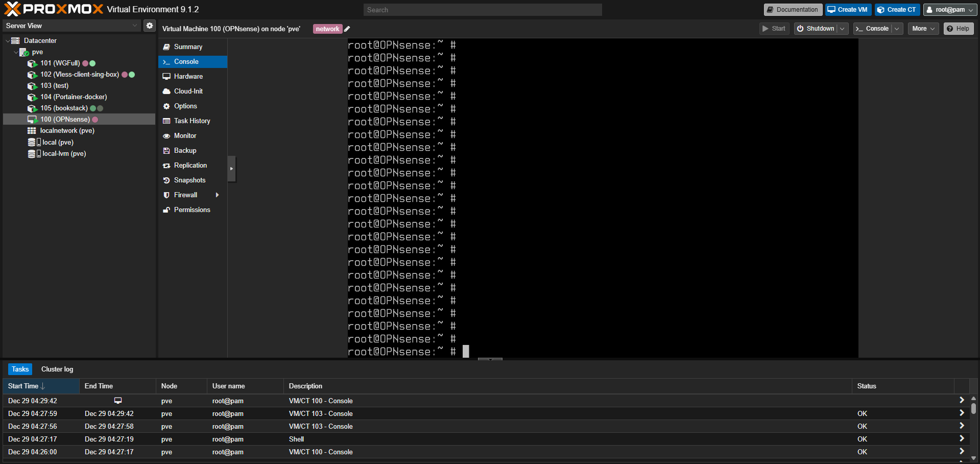Viewport: 980px width, 464px height.
Task: Click the Snapshots history icon
Action: point(166,180)
